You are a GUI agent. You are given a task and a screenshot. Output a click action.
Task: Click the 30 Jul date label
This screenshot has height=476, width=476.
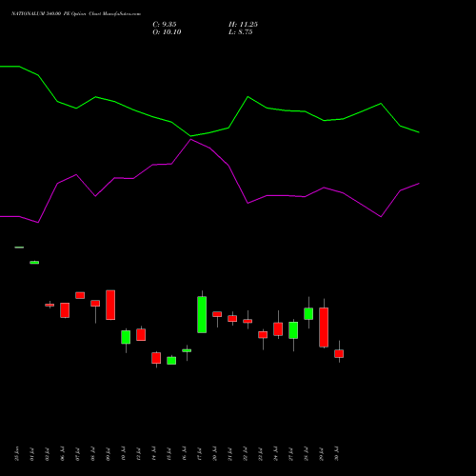(336, 454)
